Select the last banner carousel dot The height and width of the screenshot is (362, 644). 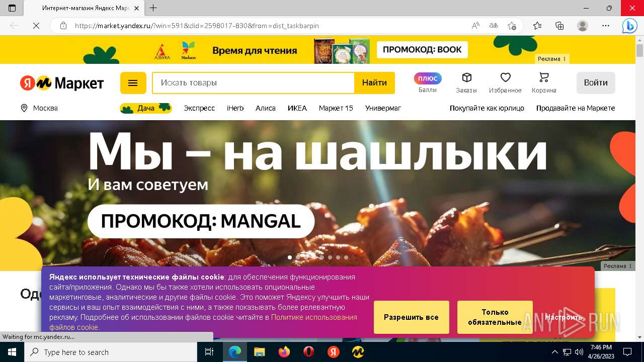pyautogui.click(x=346, y=257)
